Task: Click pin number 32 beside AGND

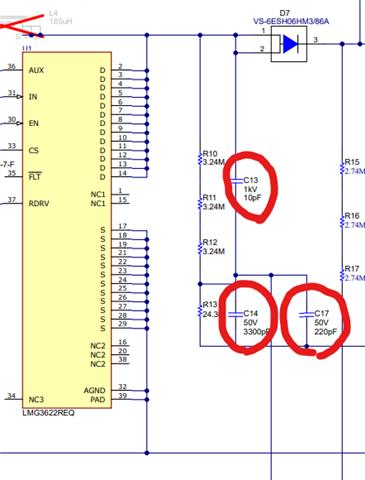Action: pos(123,387)
